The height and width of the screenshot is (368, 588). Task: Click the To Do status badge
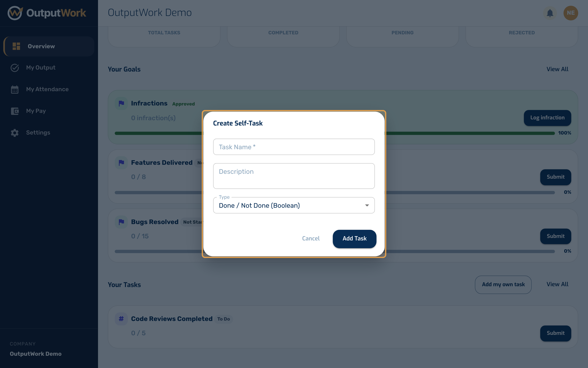(x=224, y=319)
